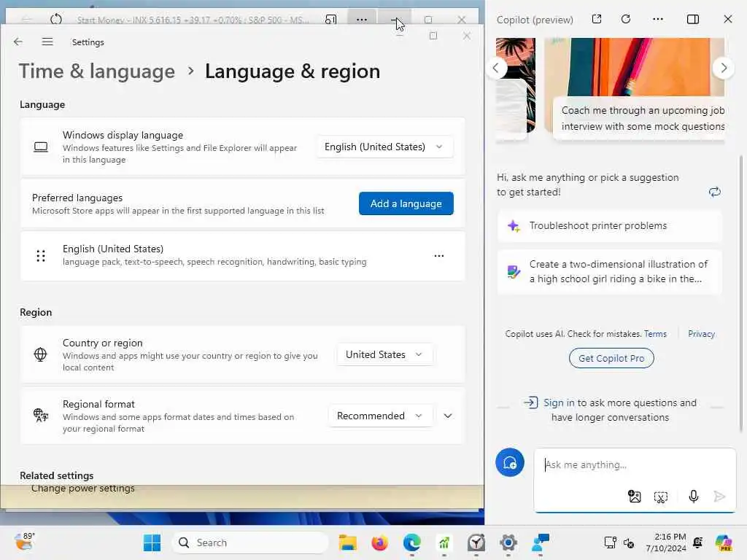
Task: Refresh the Copilot pane
Action: [x=626, y=19]
